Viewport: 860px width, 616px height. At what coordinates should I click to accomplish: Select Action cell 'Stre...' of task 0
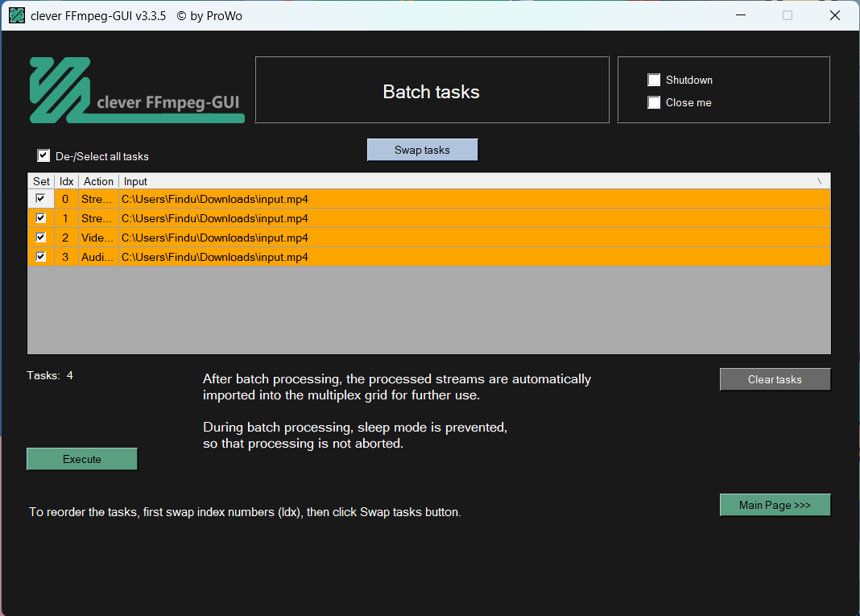pos(98,199)
